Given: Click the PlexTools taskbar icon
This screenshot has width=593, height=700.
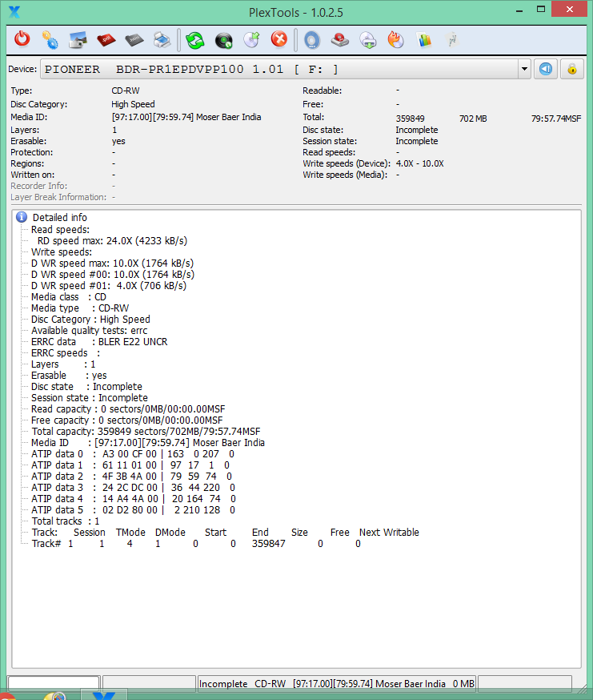Looking at the screenshot, I should coord(104,695).
